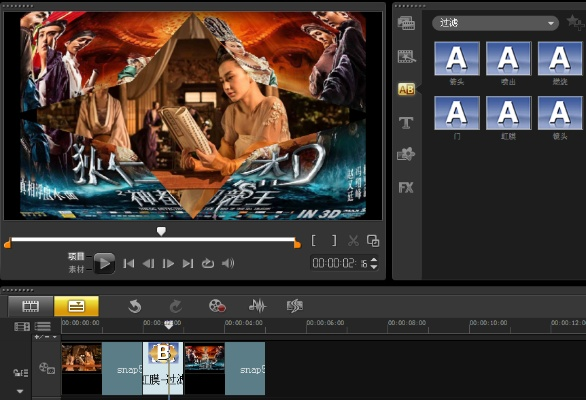This screenshot has width=586, height=400.
Task: Click the orange trim start marker
Action: [x=7, y=244]
